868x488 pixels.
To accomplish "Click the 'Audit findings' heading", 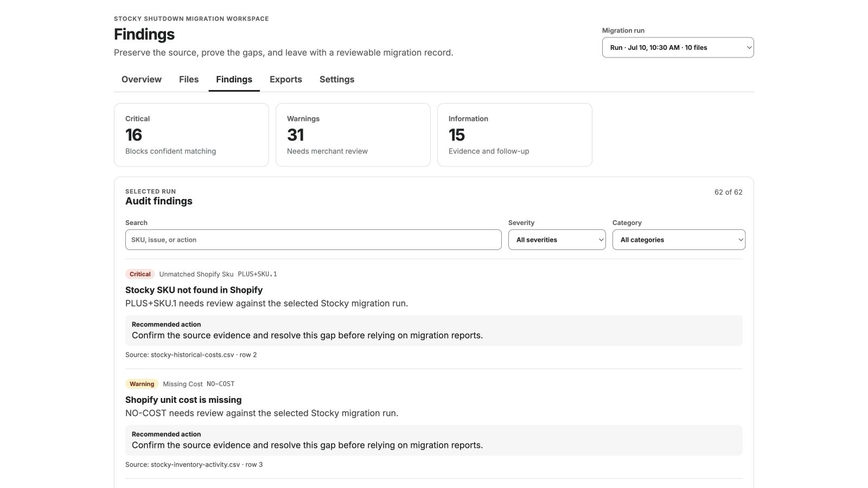I will click(159, 201).
